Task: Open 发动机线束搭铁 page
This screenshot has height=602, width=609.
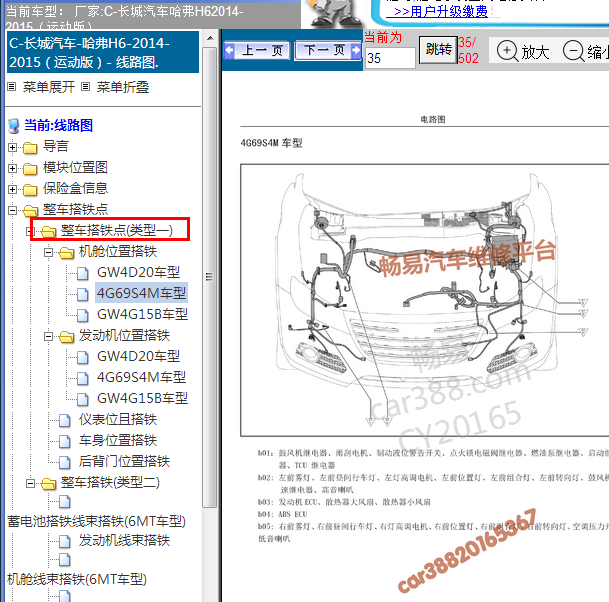Action: coord(124,540)
